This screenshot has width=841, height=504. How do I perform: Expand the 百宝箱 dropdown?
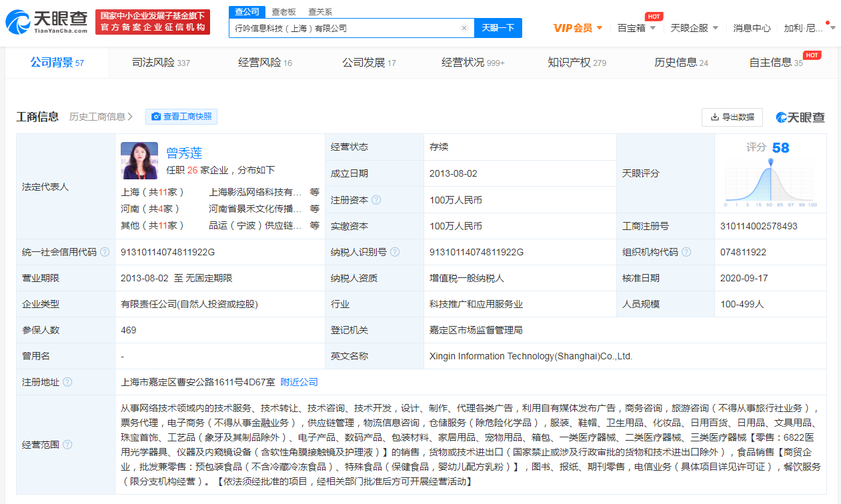636,28
